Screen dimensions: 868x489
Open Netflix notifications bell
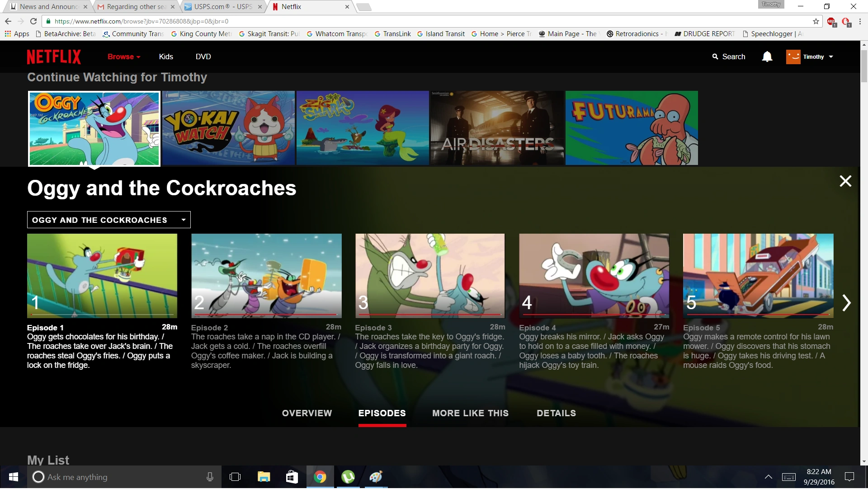pyautogui.click(x=767, y=56)
